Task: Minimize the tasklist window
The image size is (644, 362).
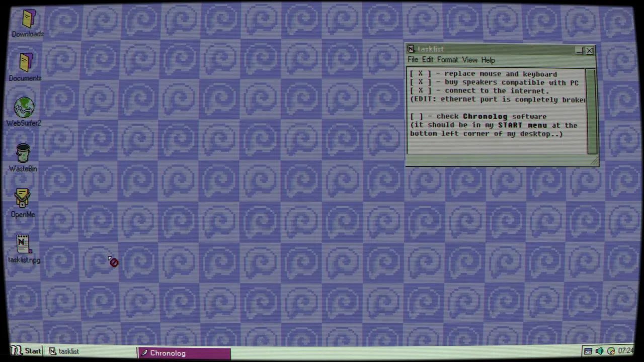Action: point(579,50)
